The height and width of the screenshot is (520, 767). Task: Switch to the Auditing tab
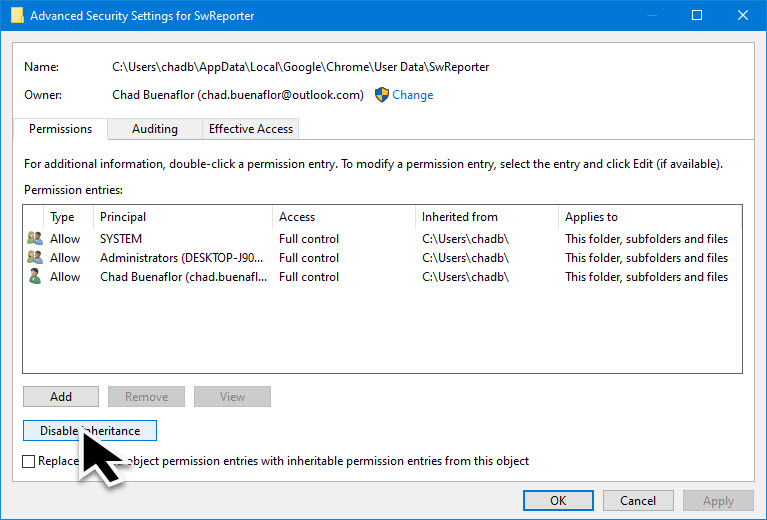pyautogui.click(x=155, y=129)
